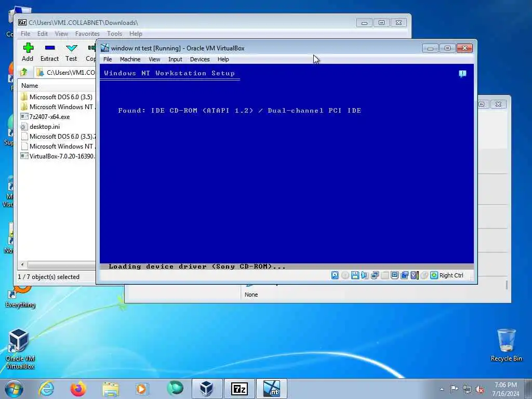Launch Firefox from the taskbar
The height and width of the screenshot is (399, 532).
[78, 389]
